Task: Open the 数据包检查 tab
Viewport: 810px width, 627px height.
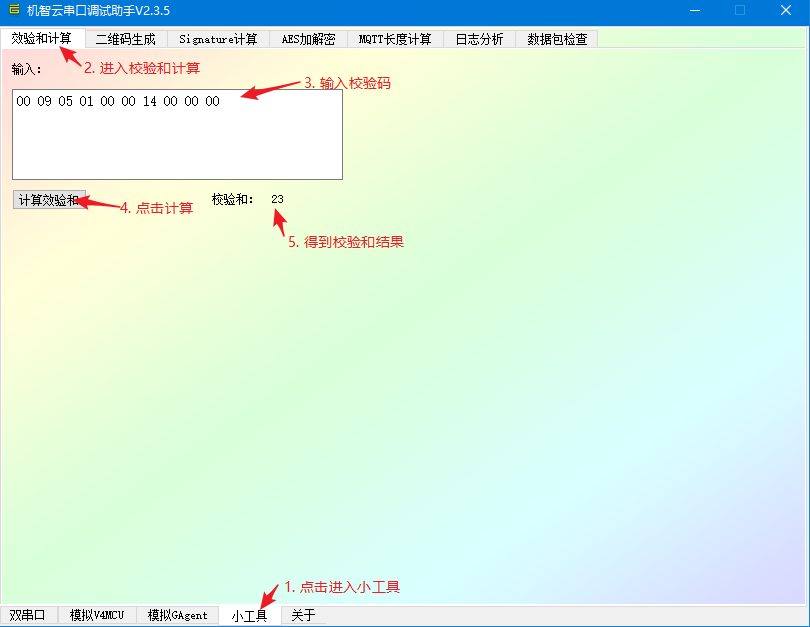Action: [557, 39]
